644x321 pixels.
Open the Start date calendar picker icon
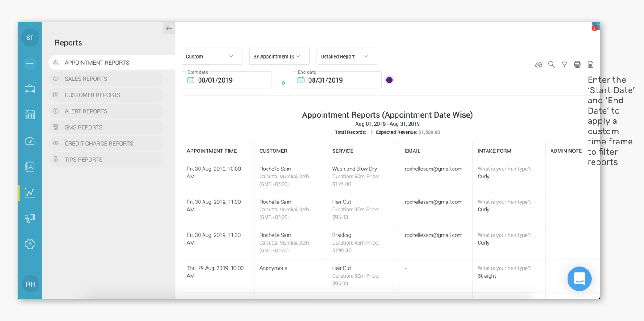click(x=191, y=80)
